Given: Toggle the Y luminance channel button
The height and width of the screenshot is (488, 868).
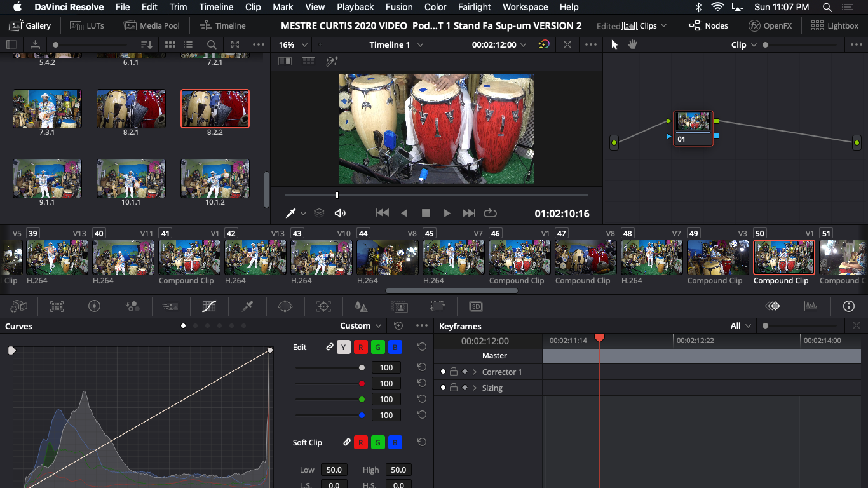Looking at the screenshot, I should 344,347.
